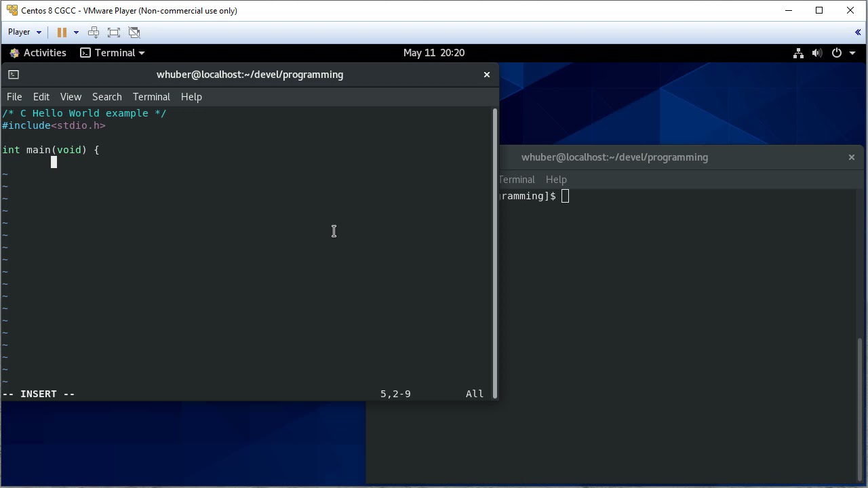This screenshot has width=868, height=488.
Task: Open the clock showing May 11 20:20
Action: click(434, 53)
